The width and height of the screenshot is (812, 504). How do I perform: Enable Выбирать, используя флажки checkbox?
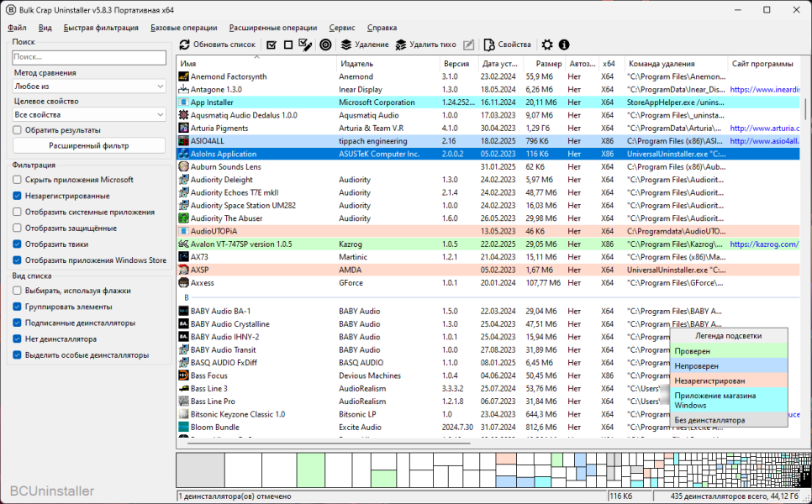(x=17, y=291)
